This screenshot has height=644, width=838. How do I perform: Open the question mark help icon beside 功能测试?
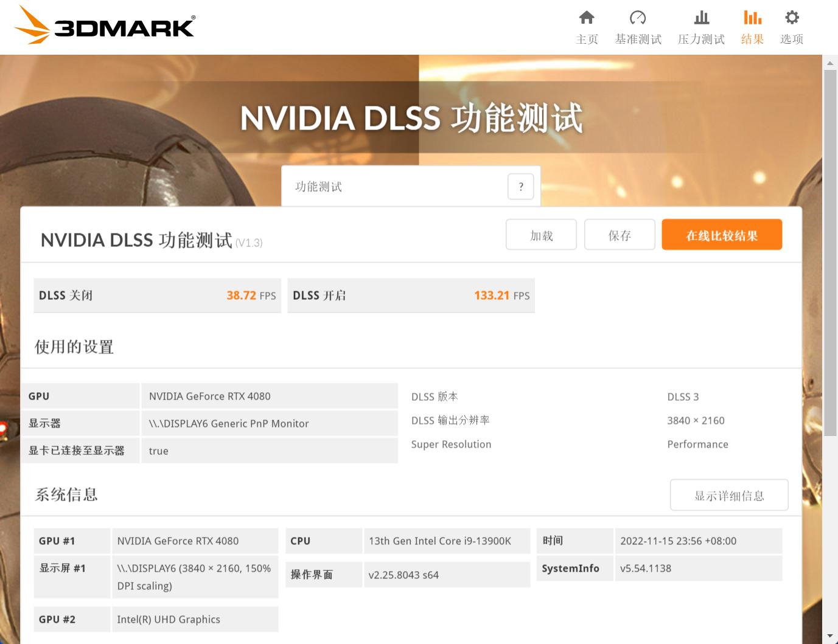tap(520, 187)
